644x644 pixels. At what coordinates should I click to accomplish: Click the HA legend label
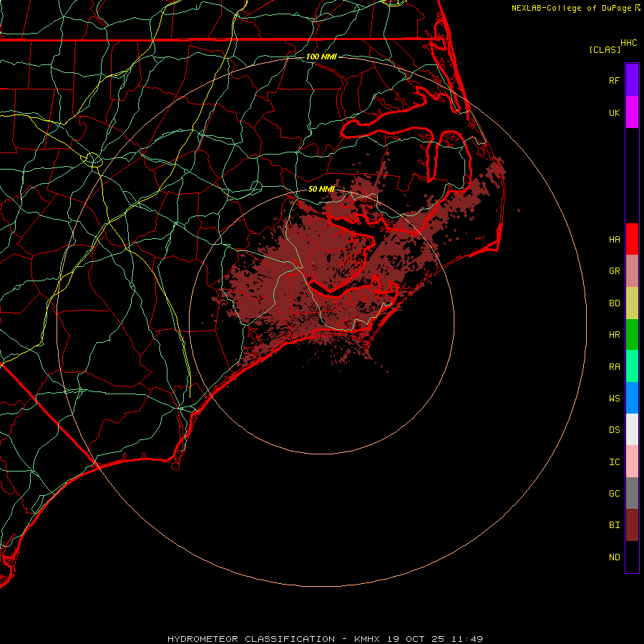pyautogui.click(x=615, y=240)
